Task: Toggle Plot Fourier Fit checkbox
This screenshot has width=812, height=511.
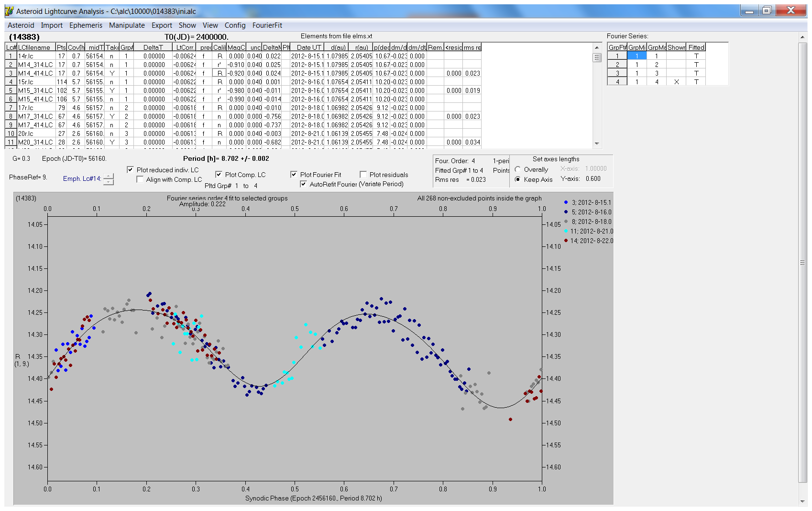Action: (x=294, y=175)
